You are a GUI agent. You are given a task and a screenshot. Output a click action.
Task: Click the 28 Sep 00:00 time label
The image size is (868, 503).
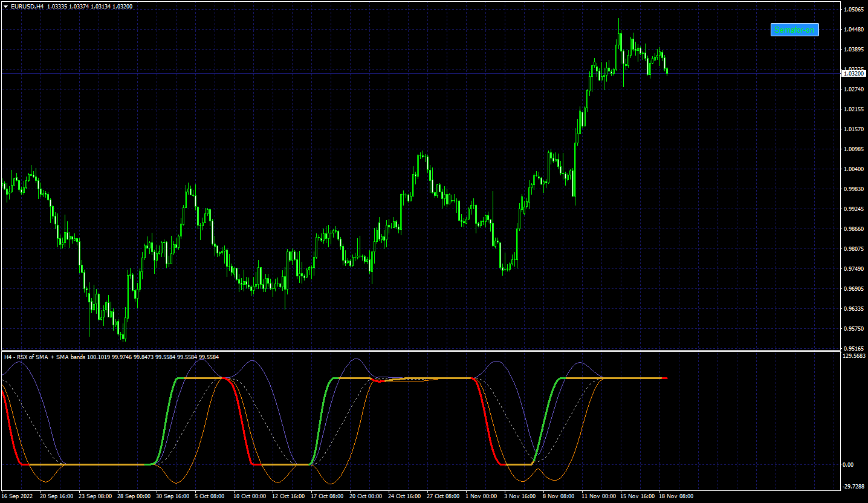coord(134,496)
